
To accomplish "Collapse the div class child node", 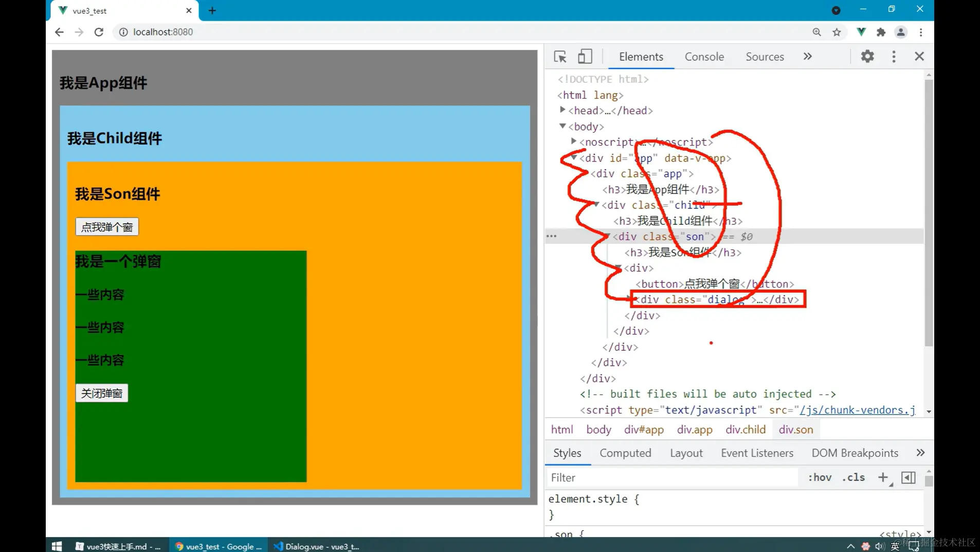I will click(596, 205).
